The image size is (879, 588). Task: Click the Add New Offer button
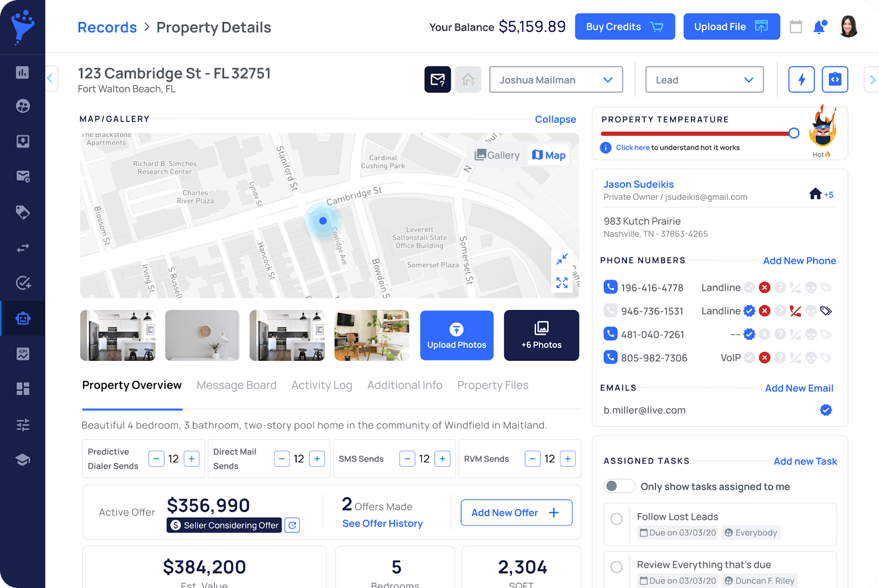click(516, 512)
